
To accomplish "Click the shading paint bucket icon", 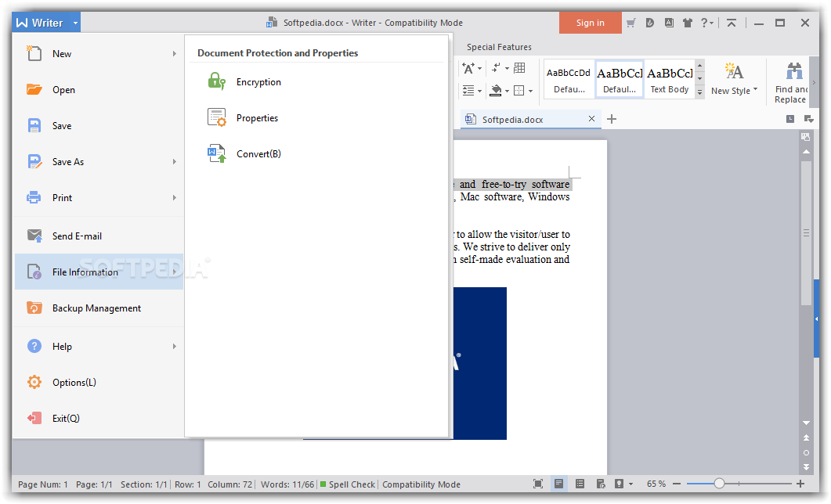I will coord(496,91).
